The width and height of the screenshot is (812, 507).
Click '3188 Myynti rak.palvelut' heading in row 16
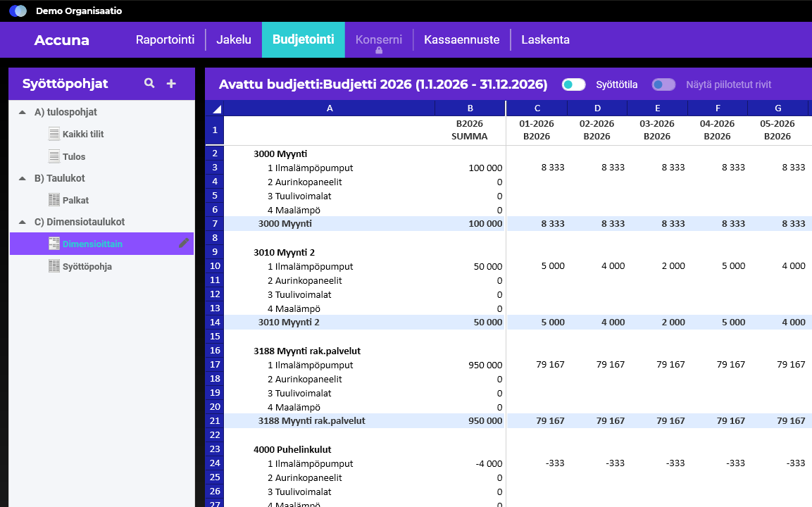(x=307, y=351)
